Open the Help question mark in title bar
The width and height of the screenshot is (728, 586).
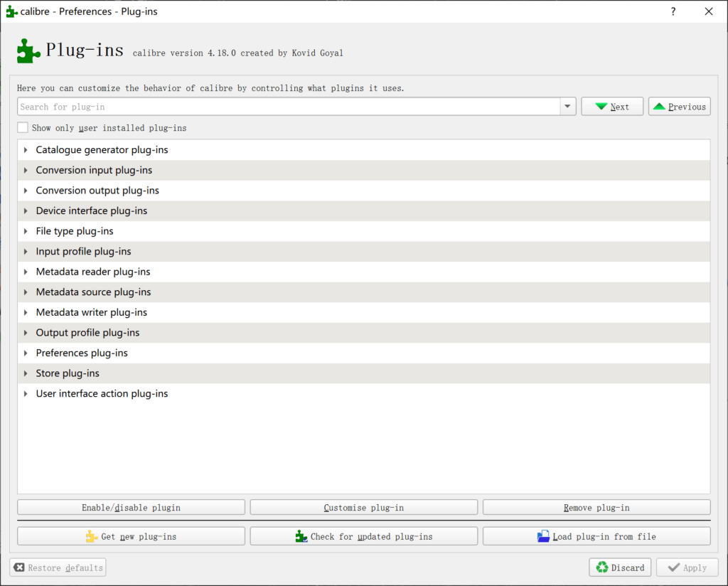(x=673, y=11)
